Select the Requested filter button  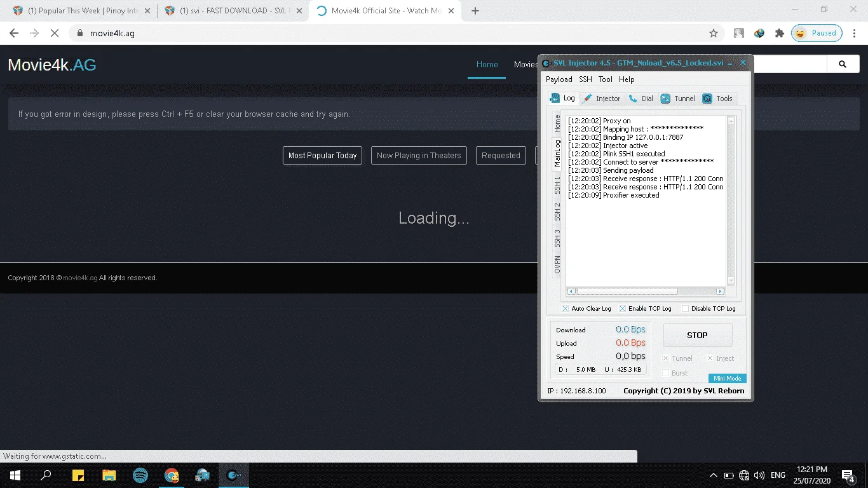click(x=501, y=156)
